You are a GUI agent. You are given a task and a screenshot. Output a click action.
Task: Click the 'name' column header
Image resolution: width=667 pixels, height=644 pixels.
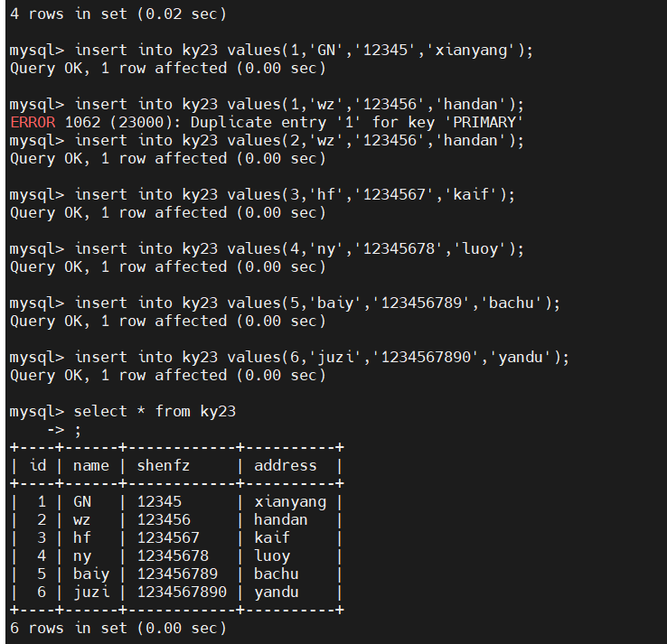(x=91, y=465)
